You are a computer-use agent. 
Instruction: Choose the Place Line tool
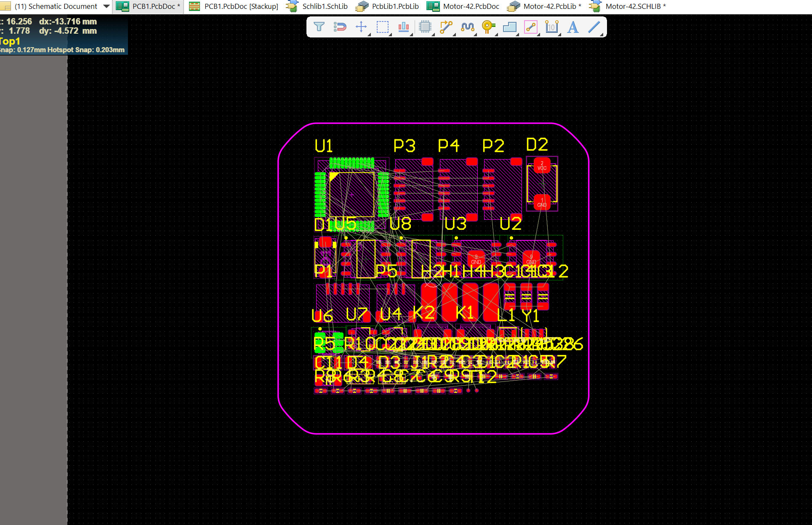click(594, 27)
